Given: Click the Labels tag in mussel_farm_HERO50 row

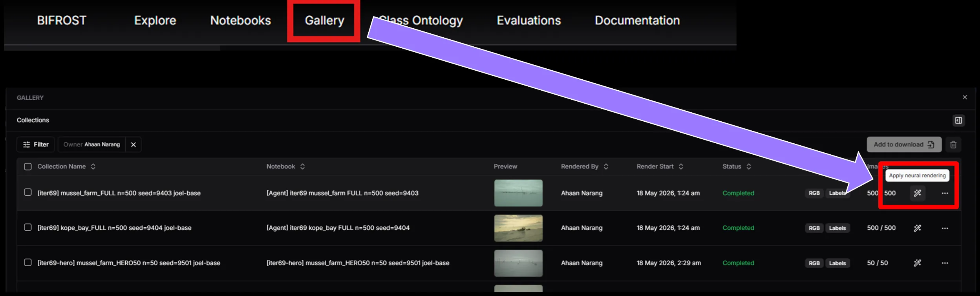Looking at the screenshot, I should coord(837,263).
